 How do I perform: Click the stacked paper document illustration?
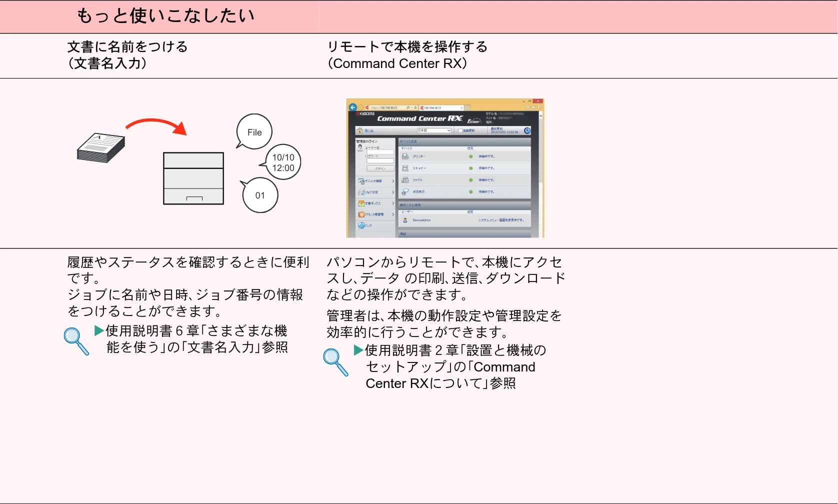[x=101, y=148]
